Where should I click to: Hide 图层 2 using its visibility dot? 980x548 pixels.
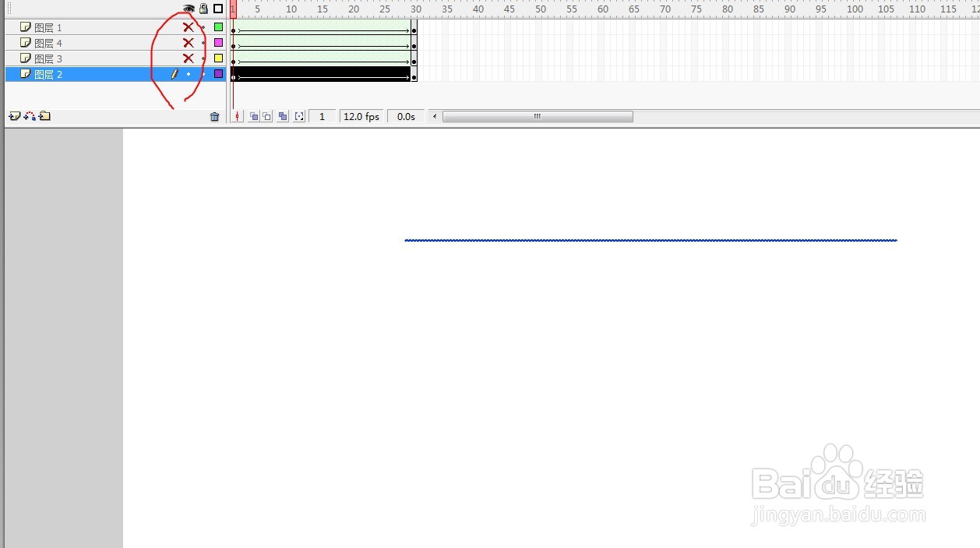click(x=188, y=74)
